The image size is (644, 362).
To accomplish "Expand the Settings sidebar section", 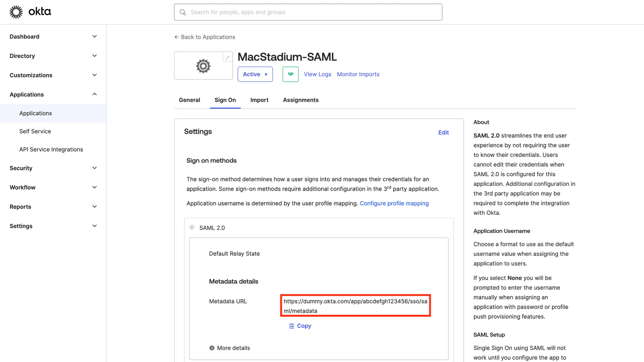I will (x=53, y=226).
